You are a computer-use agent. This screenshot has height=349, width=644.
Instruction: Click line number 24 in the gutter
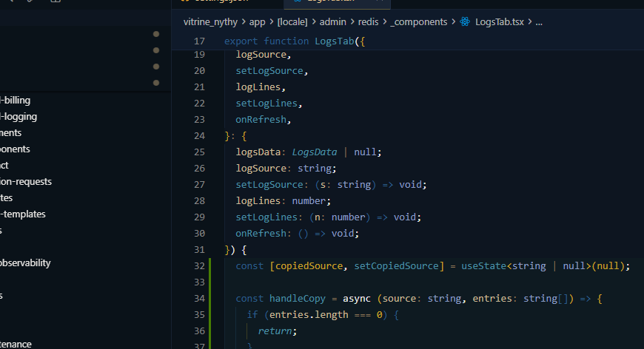pos(199,136)
